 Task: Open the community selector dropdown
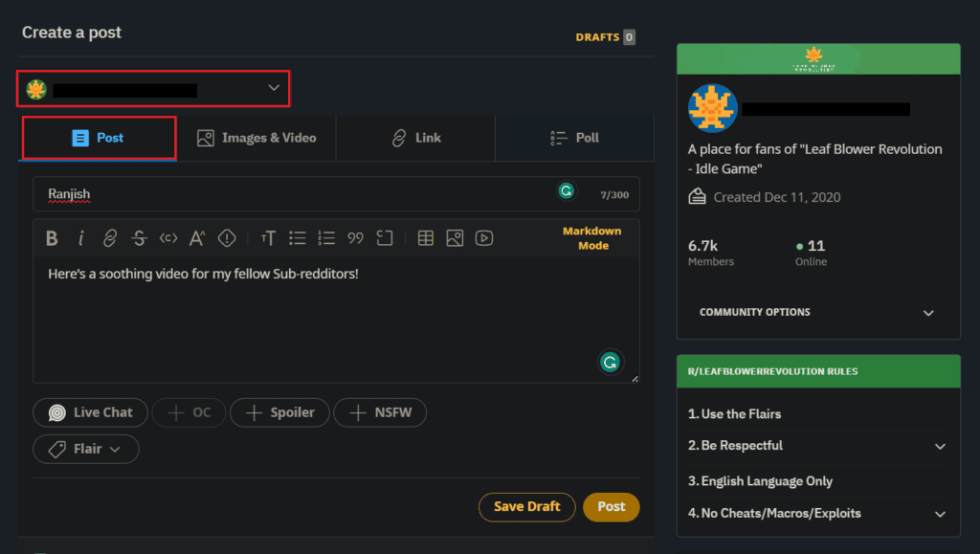coord(153,88)
